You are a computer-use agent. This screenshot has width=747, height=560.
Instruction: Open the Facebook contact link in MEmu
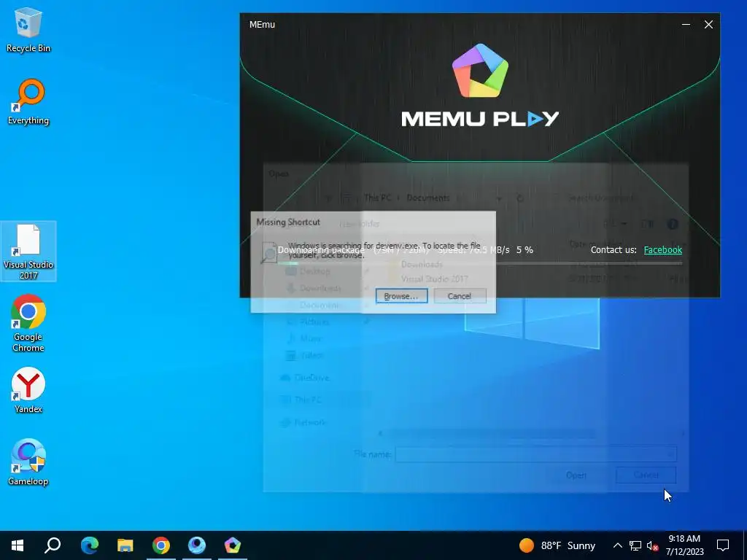click(x=662, y=249)
